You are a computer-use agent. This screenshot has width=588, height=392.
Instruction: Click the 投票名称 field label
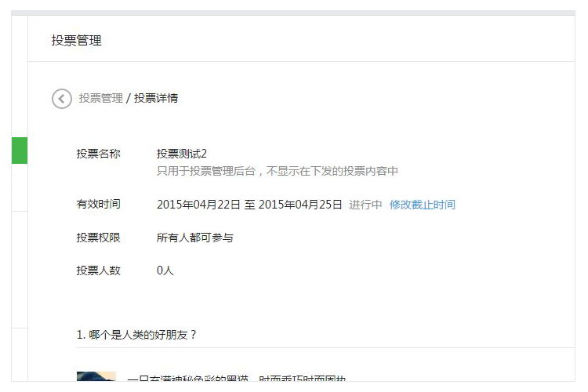coord(98,154)
